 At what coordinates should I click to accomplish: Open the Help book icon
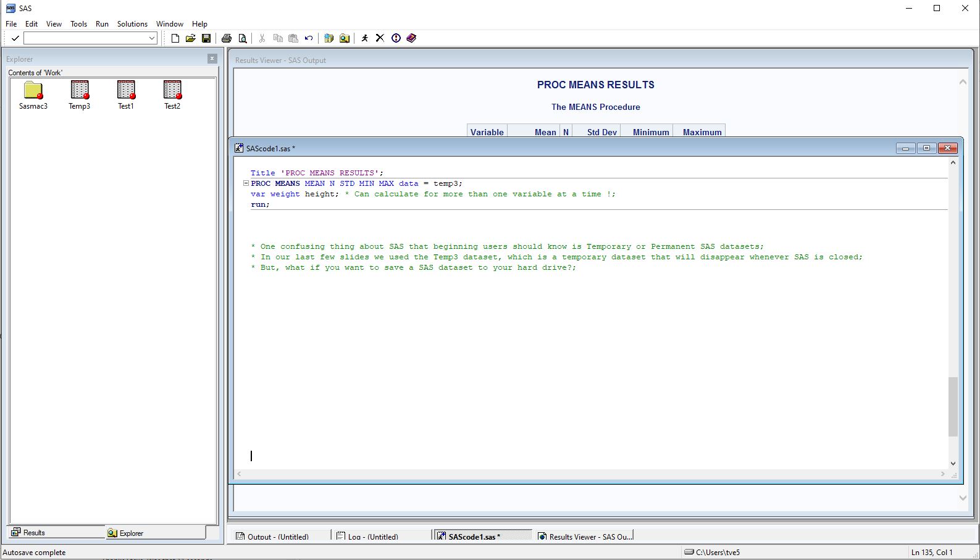(x=412, y=38)
